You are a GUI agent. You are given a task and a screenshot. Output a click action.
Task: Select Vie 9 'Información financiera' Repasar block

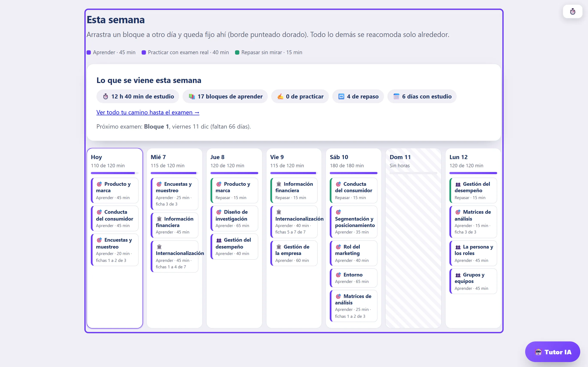click(x=294, y=190)
